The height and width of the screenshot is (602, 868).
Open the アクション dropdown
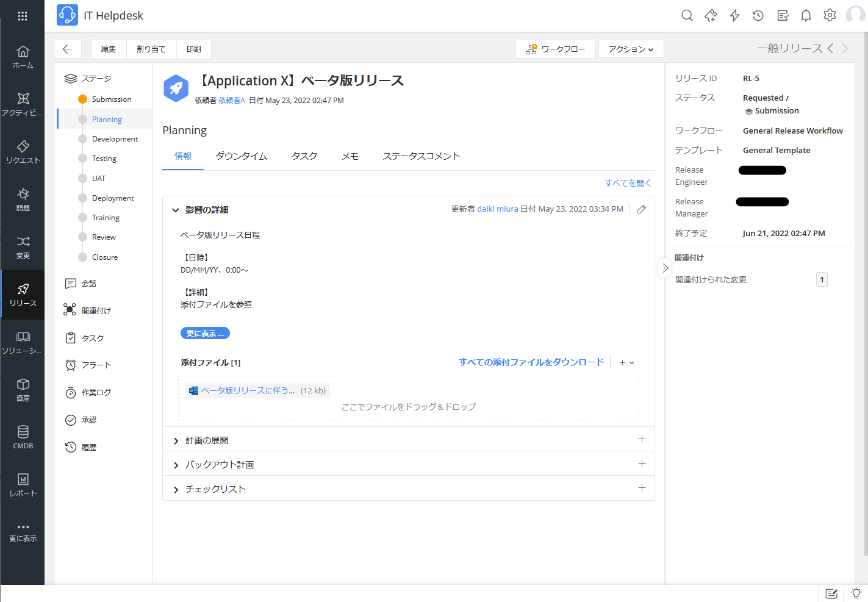(631, 49)
